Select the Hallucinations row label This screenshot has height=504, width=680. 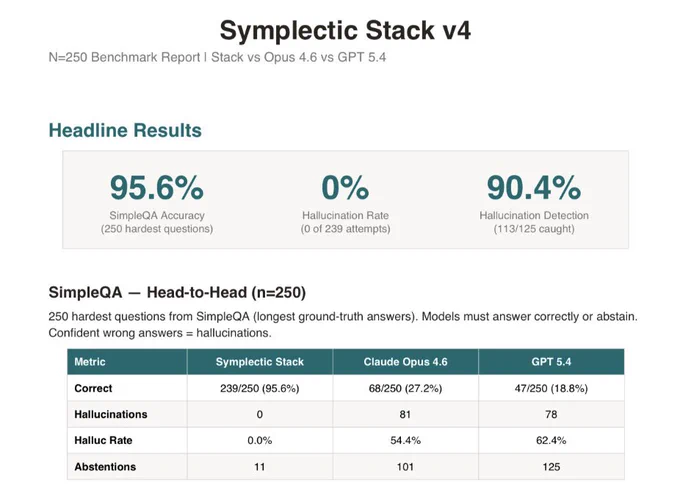(x=111, y=414)
